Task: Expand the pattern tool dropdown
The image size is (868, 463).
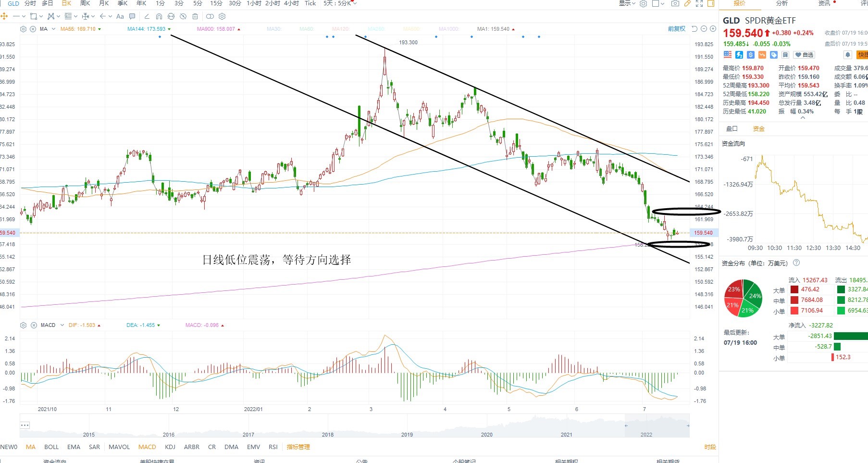Action: point(59,16)
